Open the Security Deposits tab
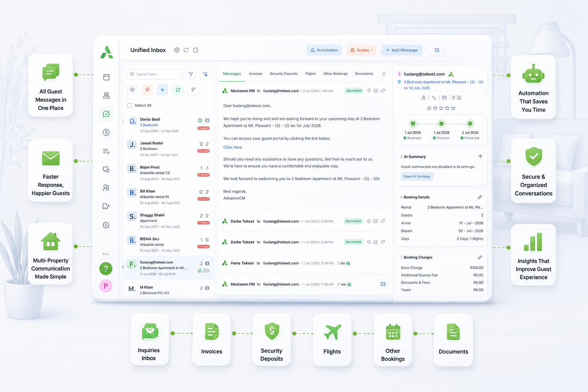This screenshot has width=588, height=392. point(284,74)
